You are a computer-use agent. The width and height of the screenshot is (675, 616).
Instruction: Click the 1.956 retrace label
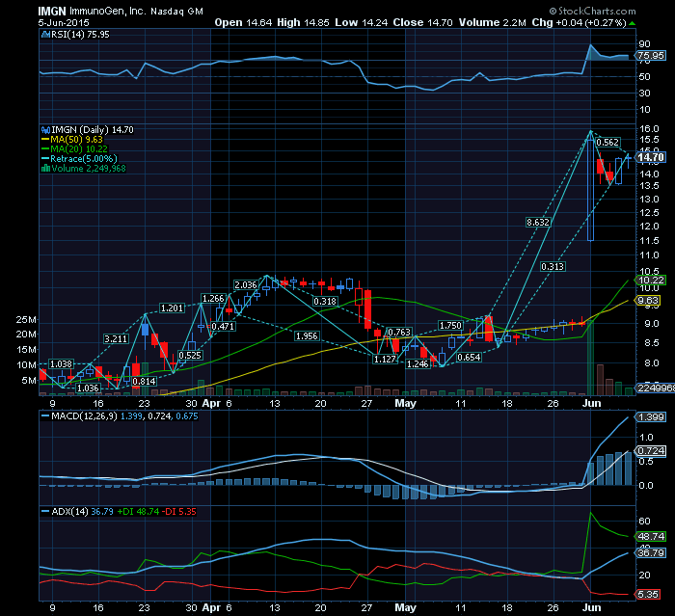tap(307, 335)
